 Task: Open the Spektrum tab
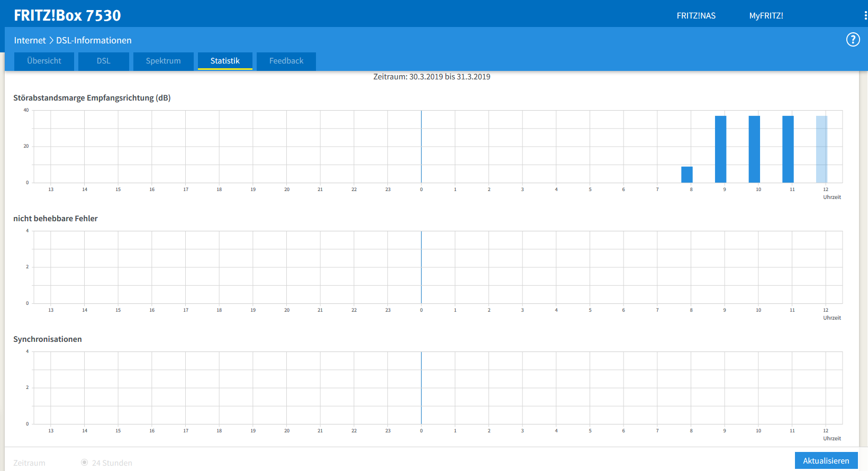pos(163,61)
